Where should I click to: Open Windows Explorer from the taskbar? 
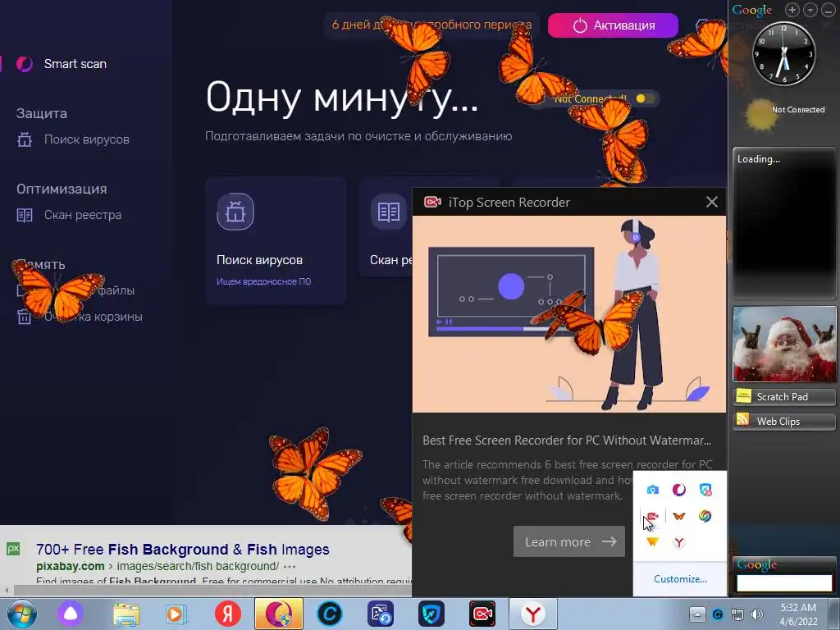[126, 614]
